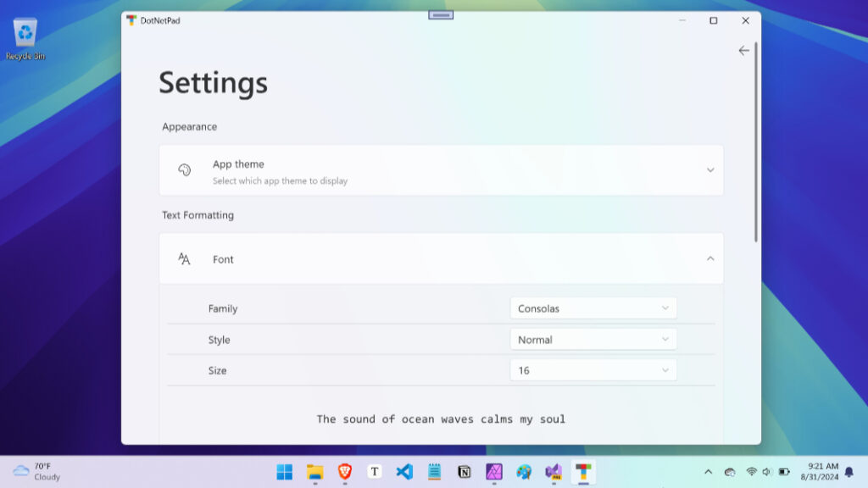The width and height of the screenshot is (868, 488).
Task: Open the App theme dropdown
Action: 711,169
